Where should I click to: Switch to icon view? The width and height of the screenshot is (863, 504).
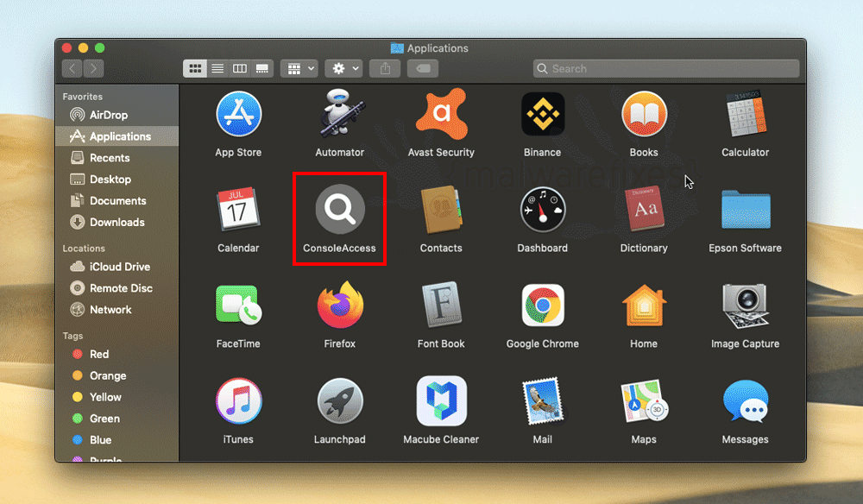click(x=195, y=69)
